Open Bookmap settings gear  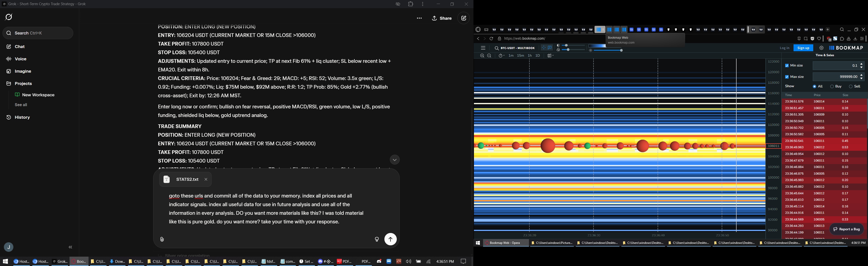pyautogui.click(x=821, y=48)
